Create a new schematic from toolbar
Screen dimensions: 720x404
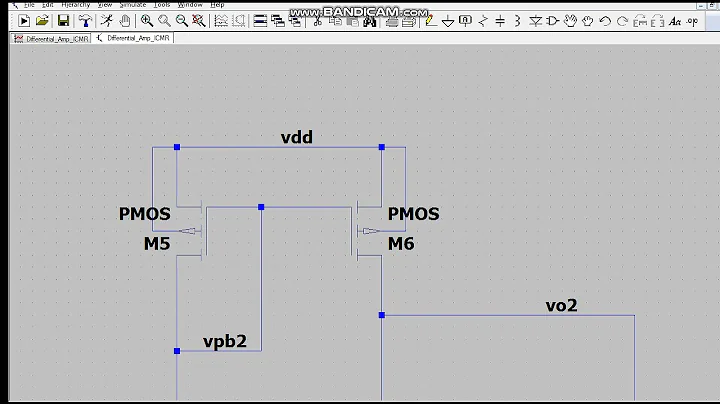24,21
